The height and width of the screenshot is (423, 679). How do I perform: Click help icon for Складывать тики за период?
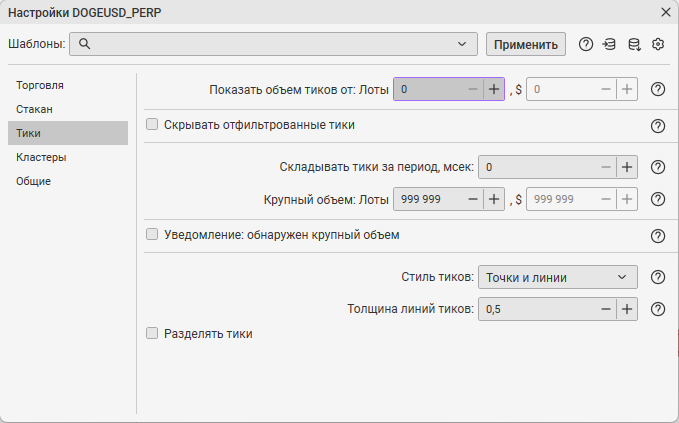click(658, 168)
